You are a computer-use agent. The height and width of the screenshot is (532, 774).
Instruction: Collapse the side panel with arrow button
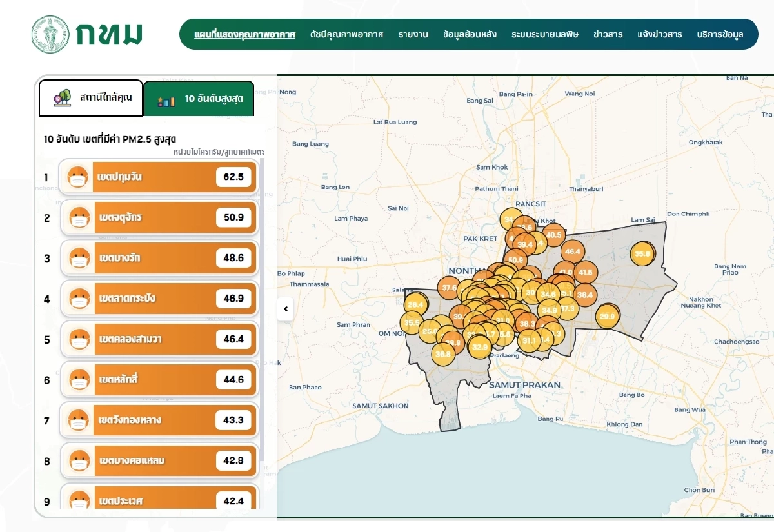285,309
